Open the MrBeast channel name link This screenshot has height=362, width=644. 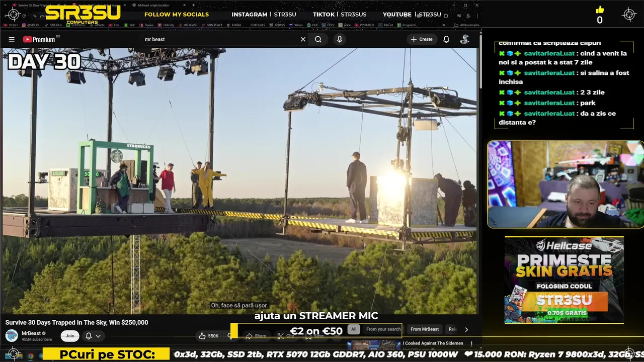31,333
